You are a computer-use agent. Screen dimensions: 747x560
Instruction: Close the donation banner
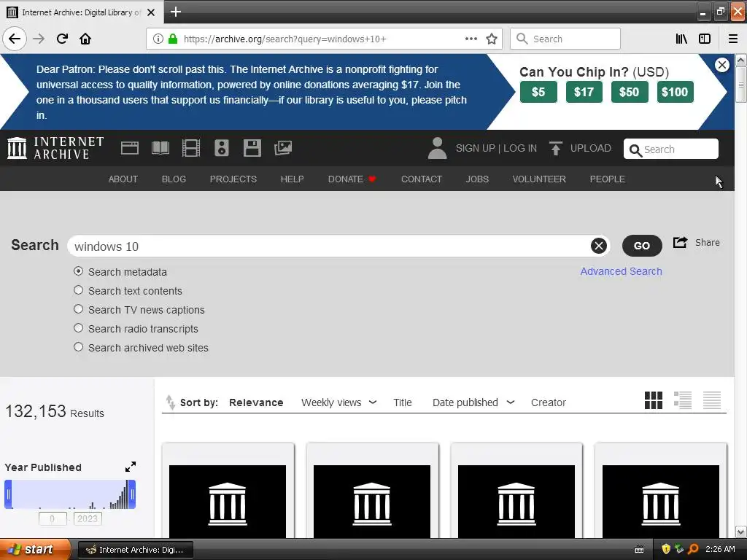click(x=721, y=65)
